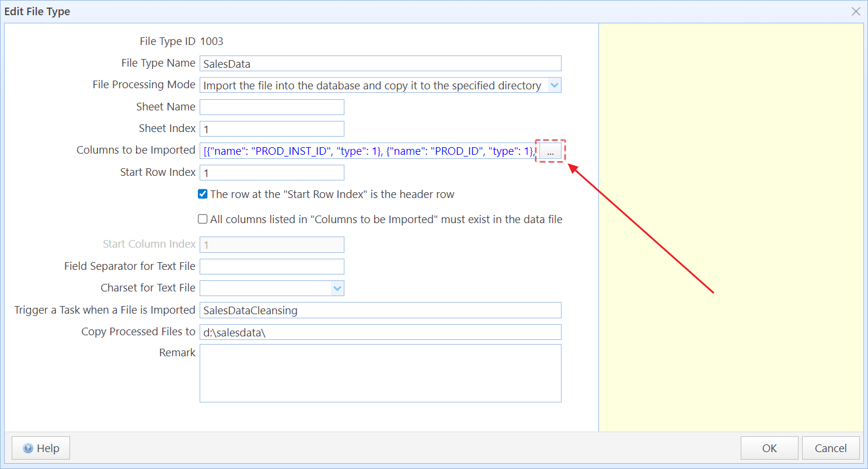Uncheck the header row checkbox
This screenshot has height=469, width=868.
pos(203,194)
